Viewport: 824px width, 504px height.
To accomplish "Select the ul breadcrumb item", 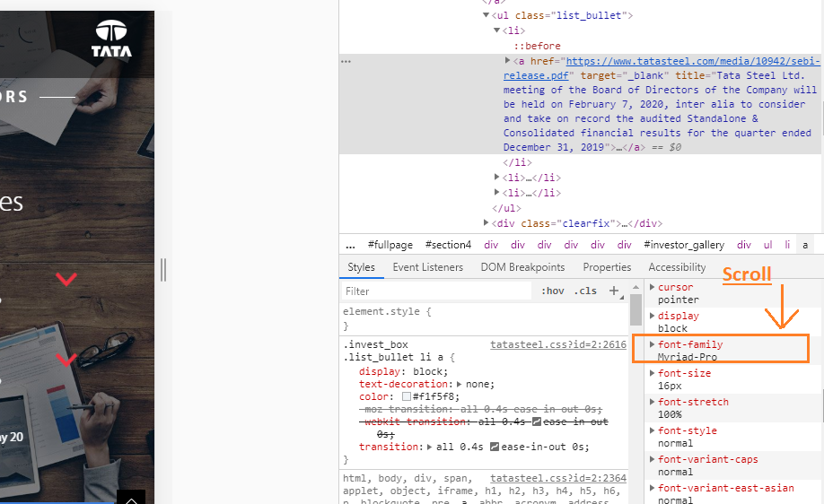I will click(x=767, y=245).
